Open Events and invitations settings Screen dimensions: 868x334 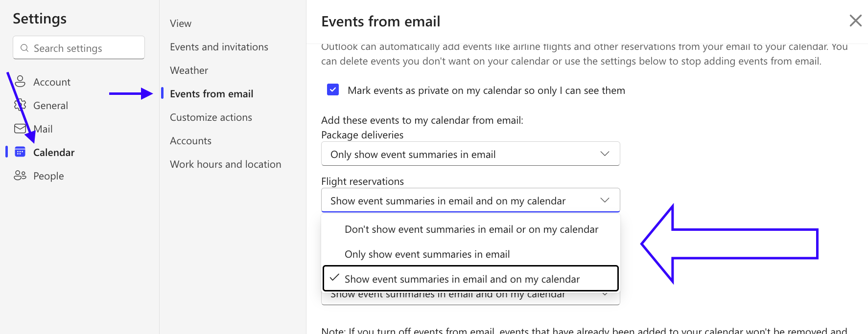pyautogui.click(x=219, y=47)
